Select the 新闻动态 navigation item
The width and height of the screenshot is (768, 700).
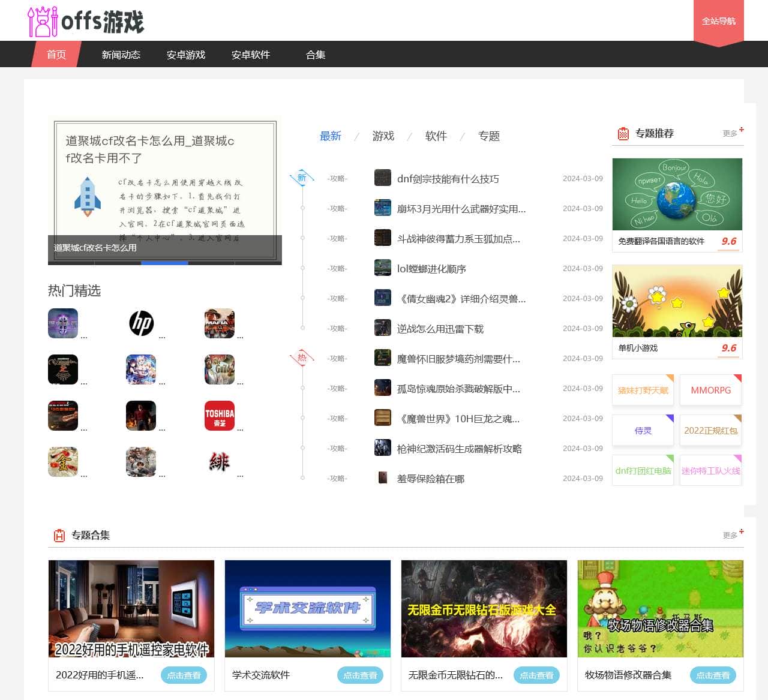click(x=121, y=55)
